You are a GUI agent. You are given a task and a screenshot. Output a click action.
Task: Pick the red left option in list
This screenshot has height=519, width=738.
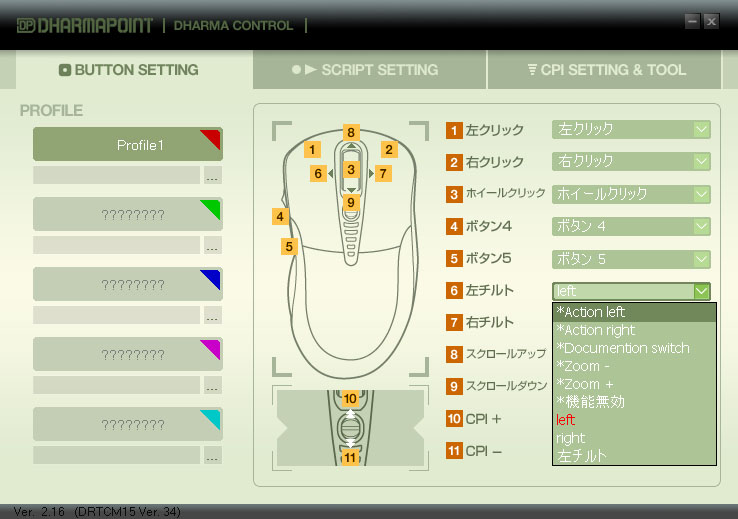click(x=634, y=420)
